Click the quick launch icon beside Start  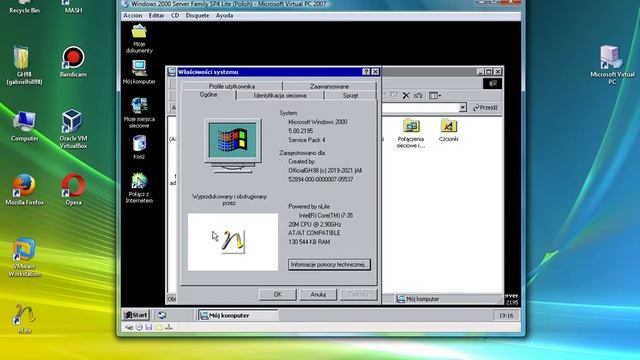162,315
